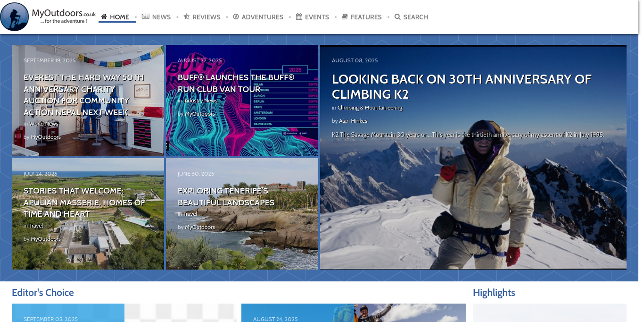
Task: Click the book icon beside Features
Action: pos(345,17)
